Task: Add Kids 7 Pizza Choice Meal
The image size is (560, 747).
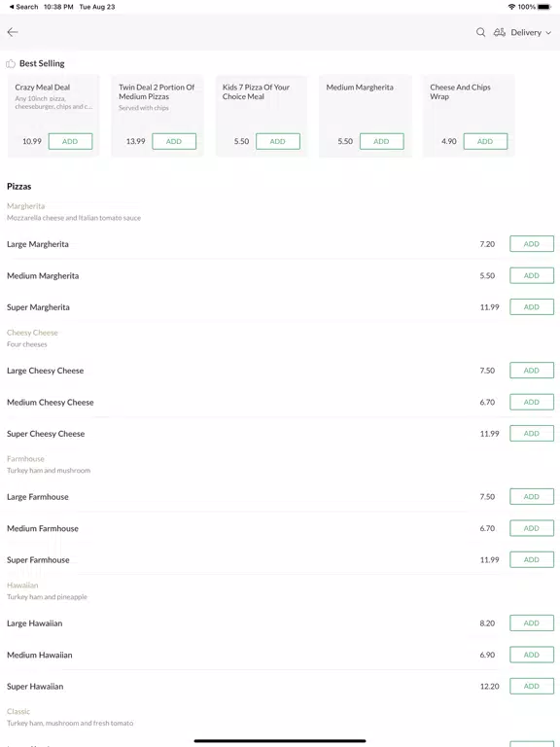Action: point(278,141)
